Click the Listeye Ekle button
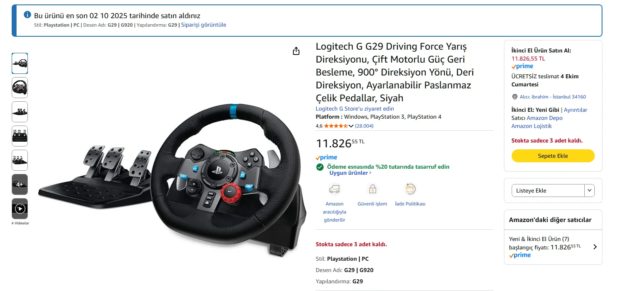644x291 pixels. pos(548,191)
